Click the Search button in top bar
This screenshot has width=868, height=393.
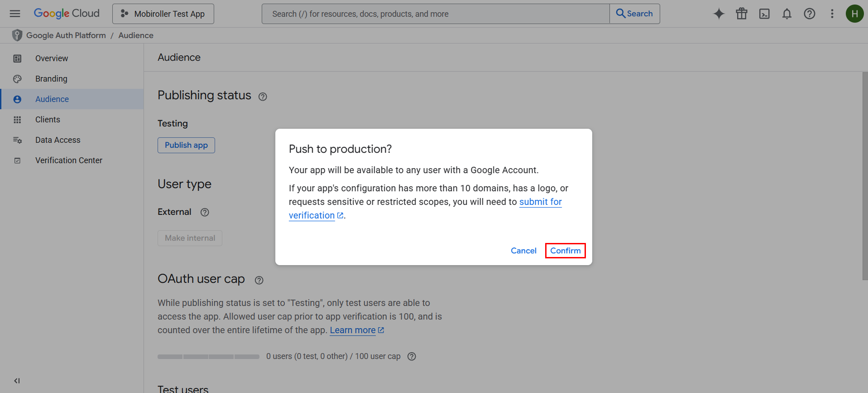pos(635,14)
